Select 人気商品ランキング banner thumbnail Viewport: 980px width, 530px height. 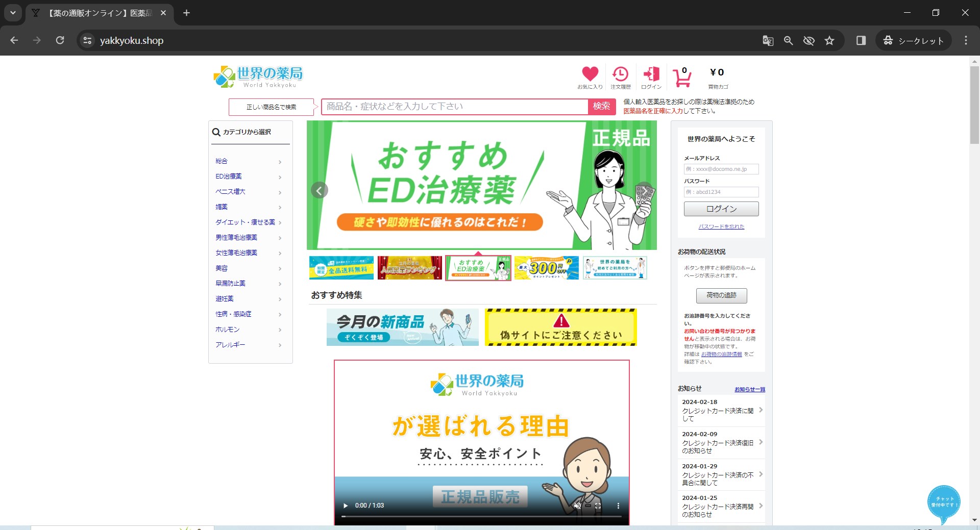pos(410,268)
